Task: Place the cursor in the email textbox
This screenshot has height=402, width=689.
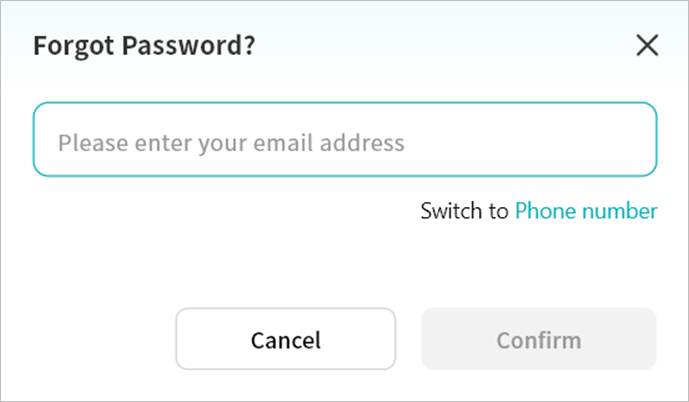Action: 345,141
